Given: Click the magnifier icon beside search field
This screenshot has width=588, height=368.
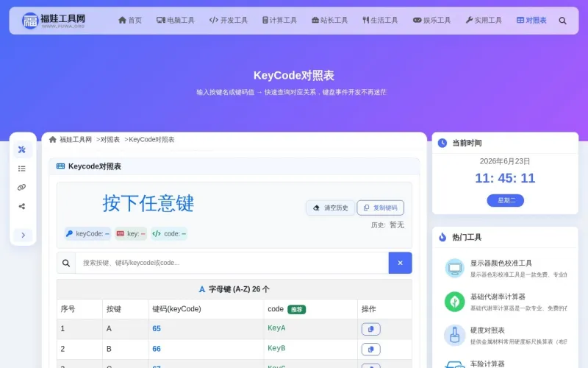Looking at the screenshot, I should pyautogui.click(x=66, y=263).
